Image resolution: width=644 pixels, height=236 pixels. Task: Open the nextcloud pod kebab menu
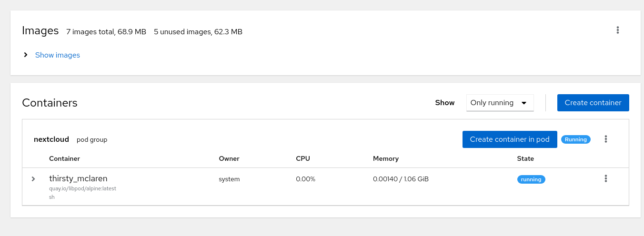click(606, 139)
